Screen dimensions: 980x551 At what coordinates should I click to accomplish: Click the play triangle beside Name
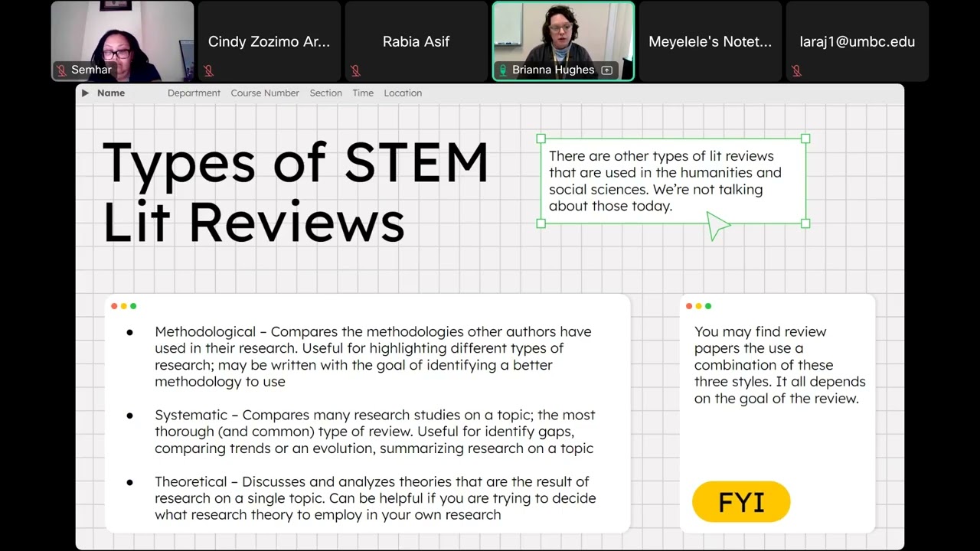[x=85, y=93]
